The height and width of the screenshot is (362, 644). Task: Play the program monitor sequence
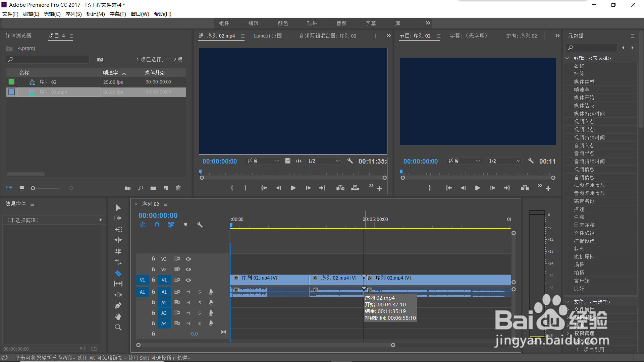pos(478,188)
